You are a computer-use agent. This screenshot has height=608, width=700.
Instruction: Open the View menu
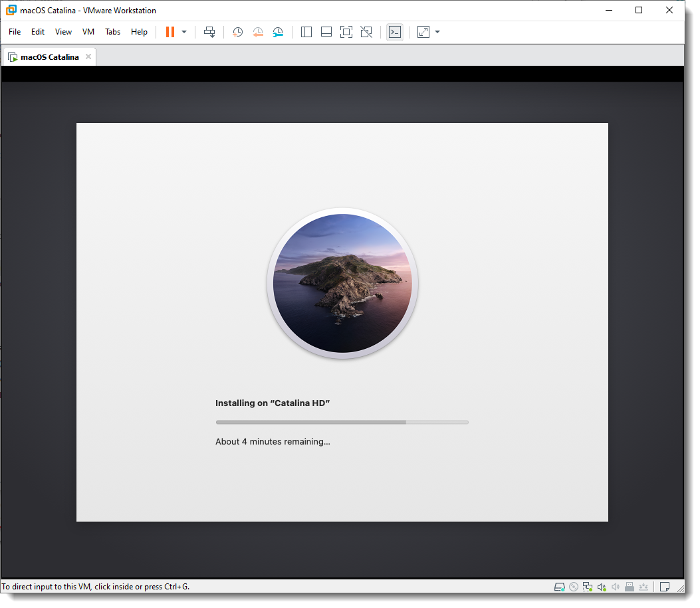63,32
